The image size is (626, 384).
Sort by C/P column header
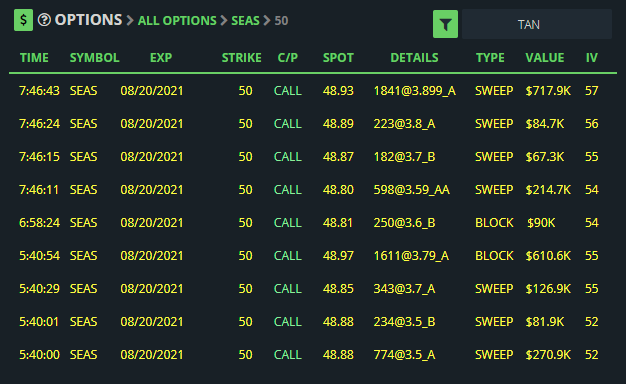(288, 58)
